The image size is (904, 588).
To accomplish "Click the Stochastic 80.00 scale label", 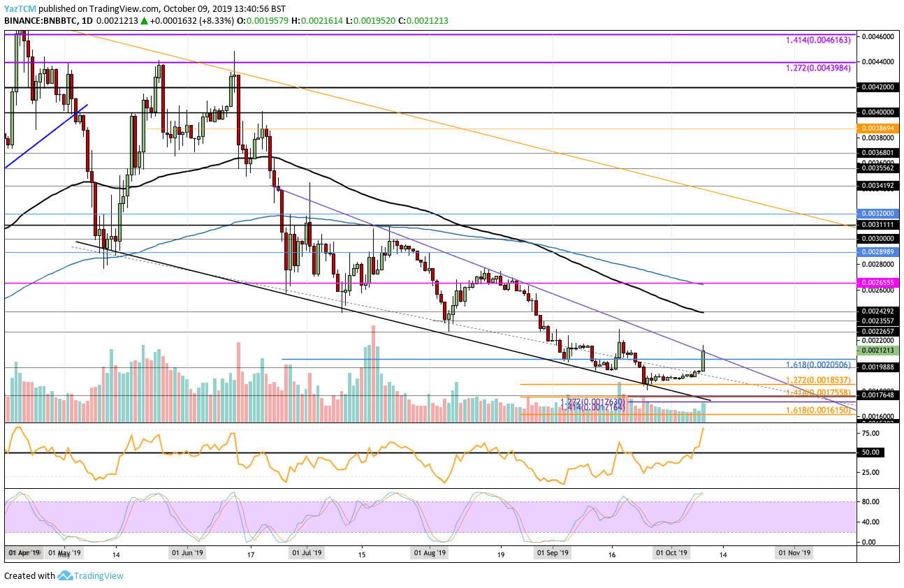I will pos(869,502).
